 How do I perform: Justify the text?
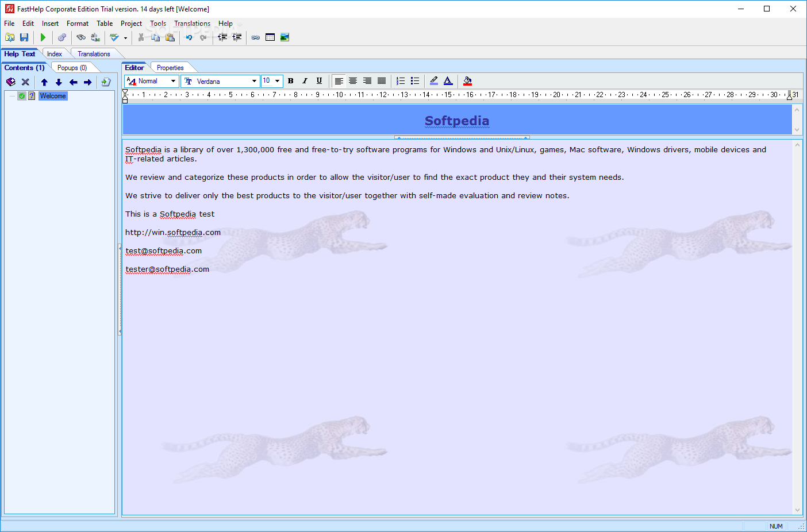click(x=382, y=81)
